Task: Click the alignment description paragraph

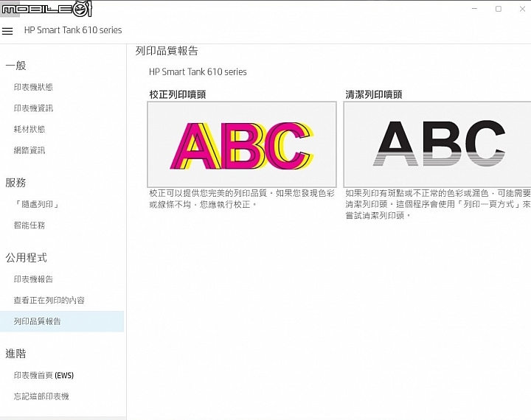Action: pos(242,199)
